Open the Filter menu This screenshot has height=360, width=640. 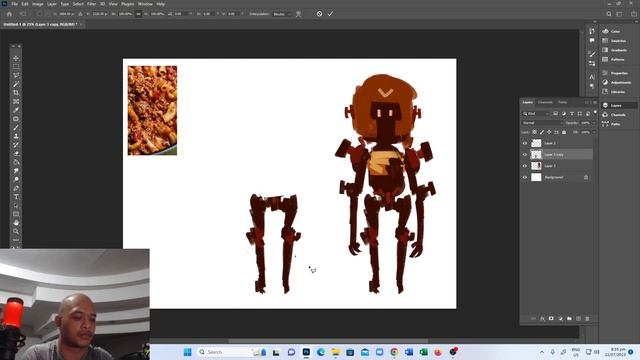(x=91, y=4)
